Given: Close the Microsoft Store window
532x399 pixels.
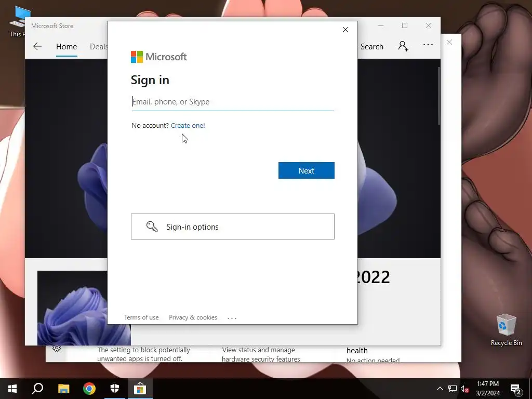Looking at the screenshot, I should coord(429,26).
